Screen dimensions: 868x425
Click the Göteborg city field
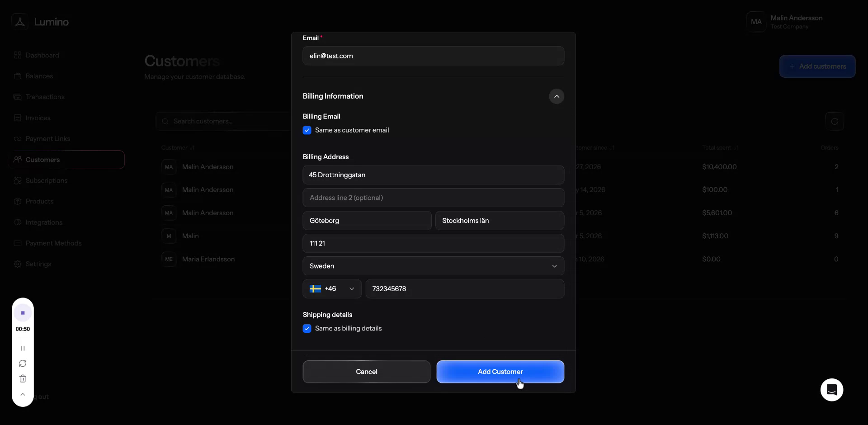click(x=367, y=221)
